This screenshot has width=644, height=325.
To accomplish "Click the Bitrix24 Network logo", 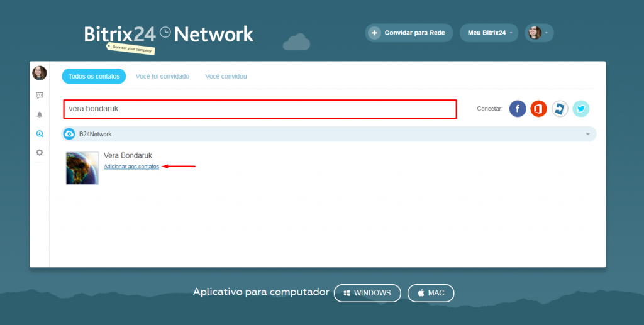I will 169,35.
